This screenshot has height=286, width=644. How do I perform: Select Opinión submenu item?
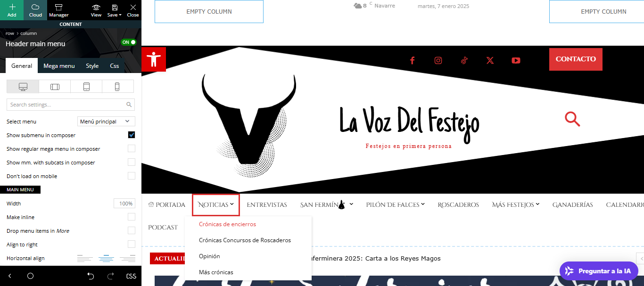(x=209, y=256)
